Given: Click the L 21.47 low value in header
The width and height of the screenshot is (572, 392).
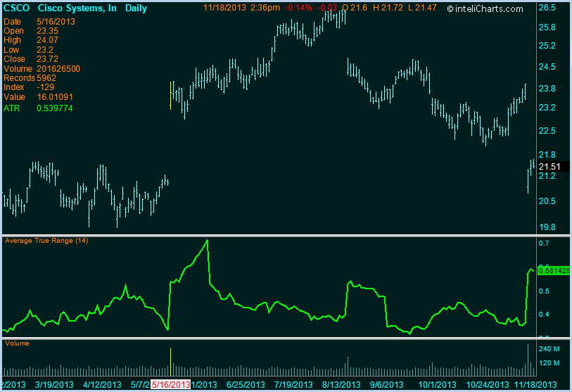Looking at the screenshot, I should 422,8.
